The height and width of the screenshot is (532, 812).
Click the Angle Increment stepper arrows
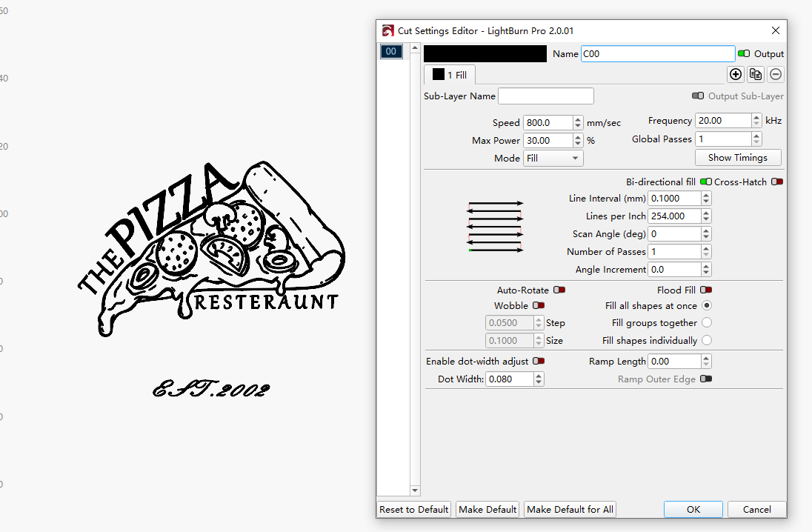tap(706, 270)
